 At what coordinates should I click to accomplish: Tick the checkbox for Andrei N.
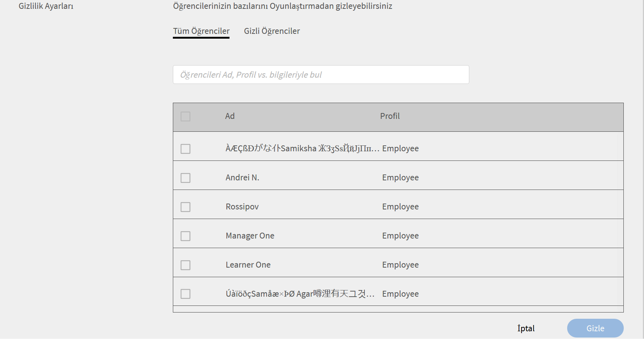click(185, 178)
